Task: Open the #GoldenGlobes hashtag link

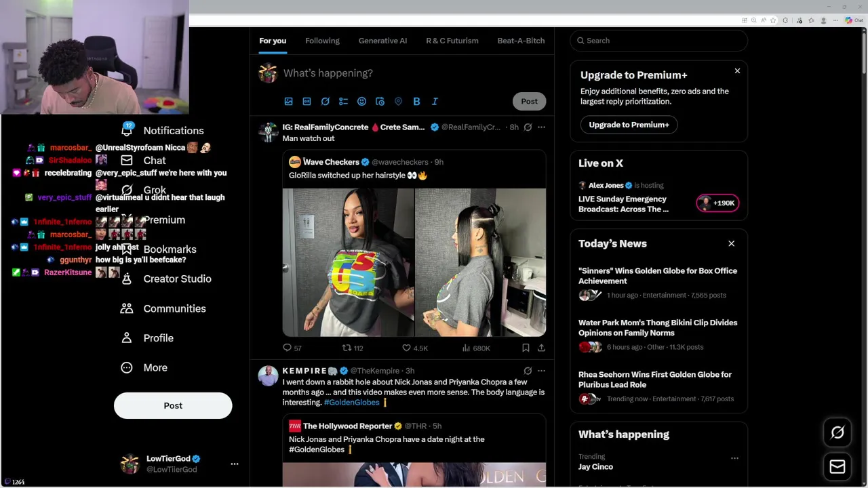Action: [x=351, y=403]
